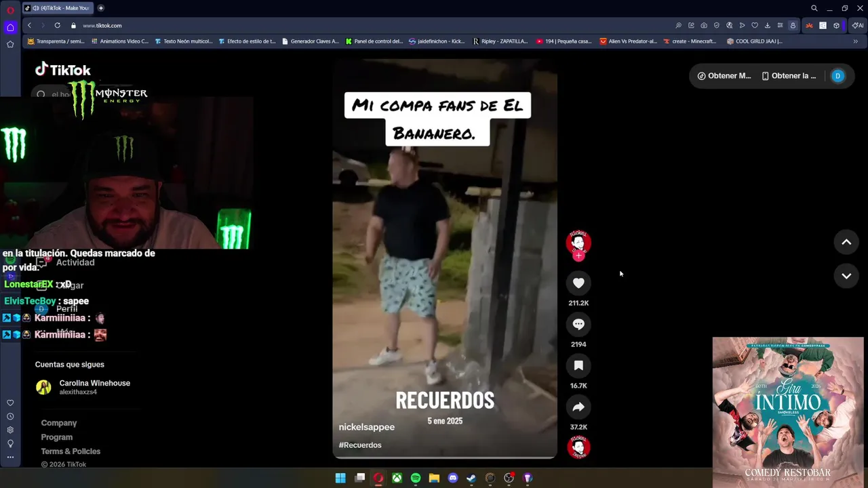Go to next video with the down chevron
This screenshot has width=868, height=488.
pyautogui.click(x=846, y=276)
